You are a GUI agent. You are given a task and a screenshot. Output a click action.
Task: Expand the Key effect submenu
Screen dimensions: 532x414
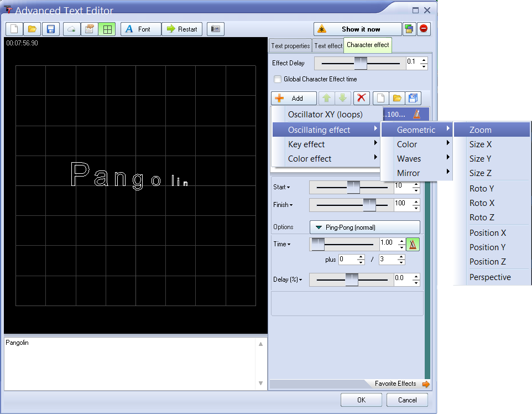325,144
